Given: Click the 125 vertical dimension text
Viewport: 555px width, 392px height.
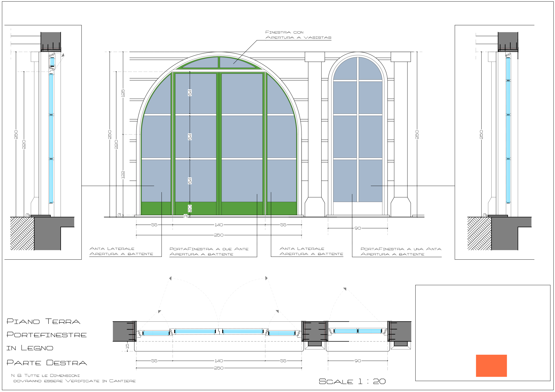Looking at the screenshot, I should (x=123, y=93).
